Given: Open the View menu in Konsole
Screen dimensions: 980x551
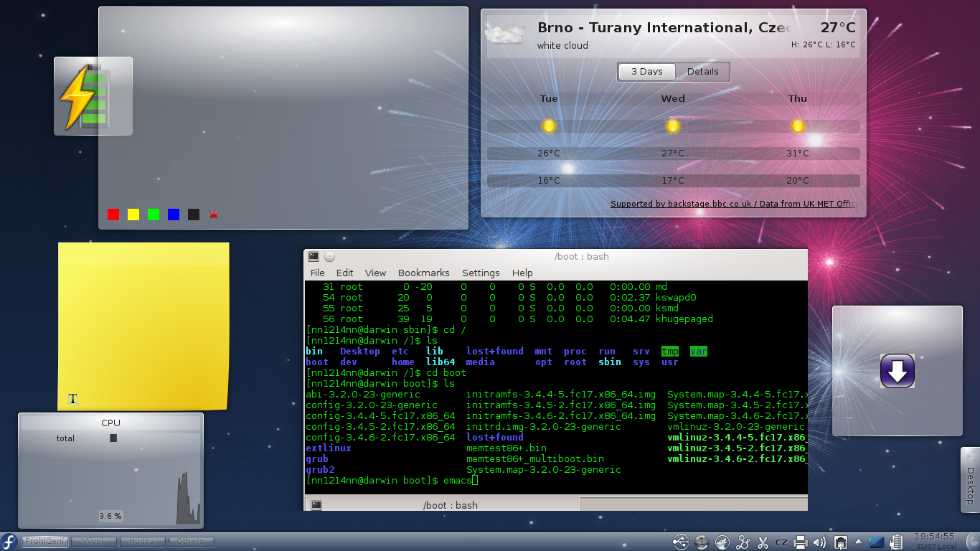Looking at the screenshot, I should click(x=375, y=273).
